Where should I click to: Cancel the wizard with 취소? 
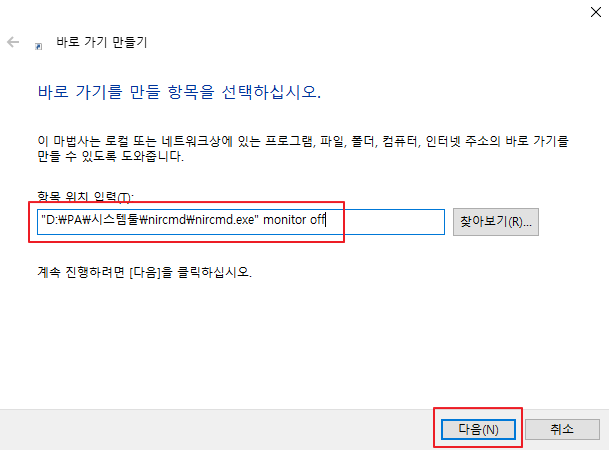tap(562, 429)
